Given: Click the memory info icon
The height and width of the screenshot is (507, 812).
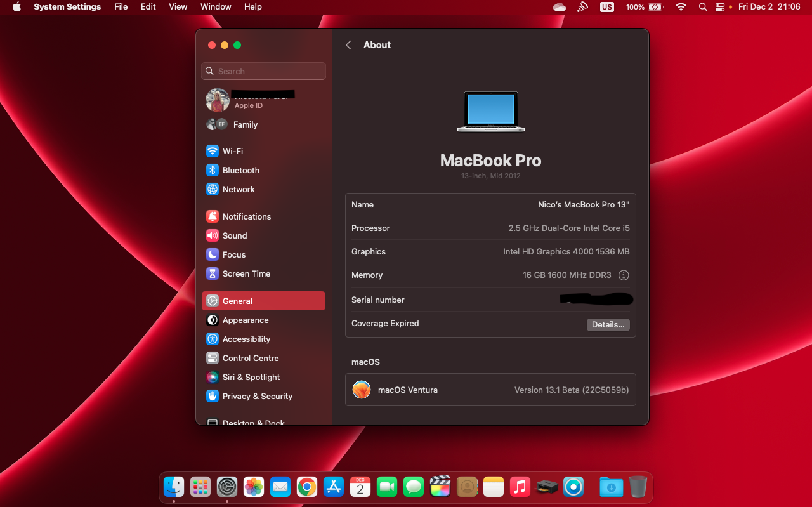Looking at the screenshot, I should click(x=624, y=275).
